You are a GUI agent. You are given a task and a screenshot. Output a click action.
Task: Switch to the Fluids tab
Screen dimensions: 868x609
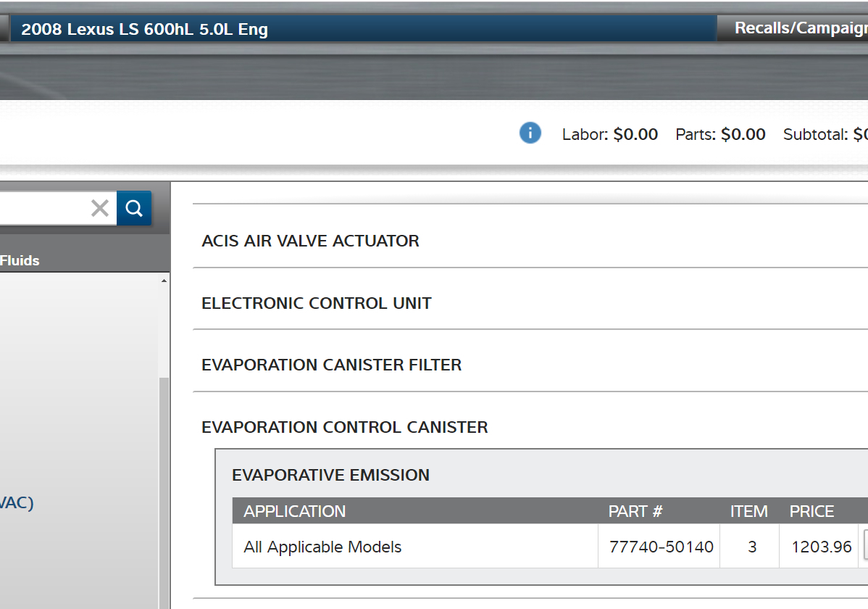click(x=20, y=260)
